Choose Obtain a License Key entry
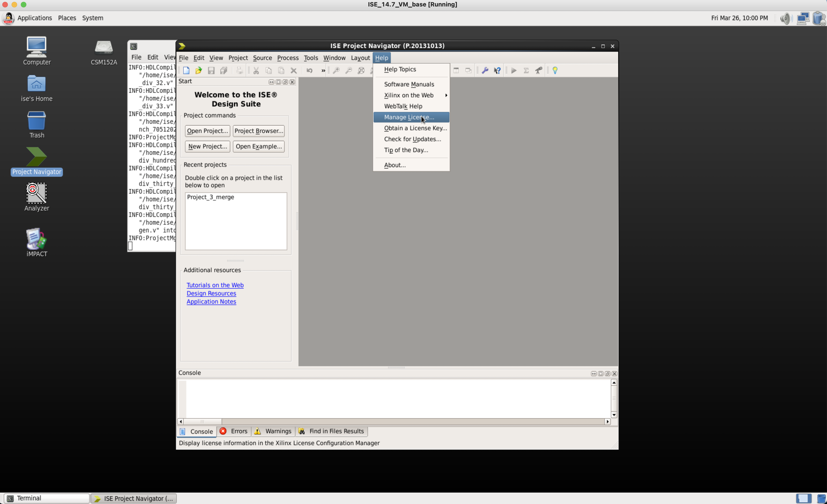The width and height of the screenshot is (827, 504). pos(411,128)
